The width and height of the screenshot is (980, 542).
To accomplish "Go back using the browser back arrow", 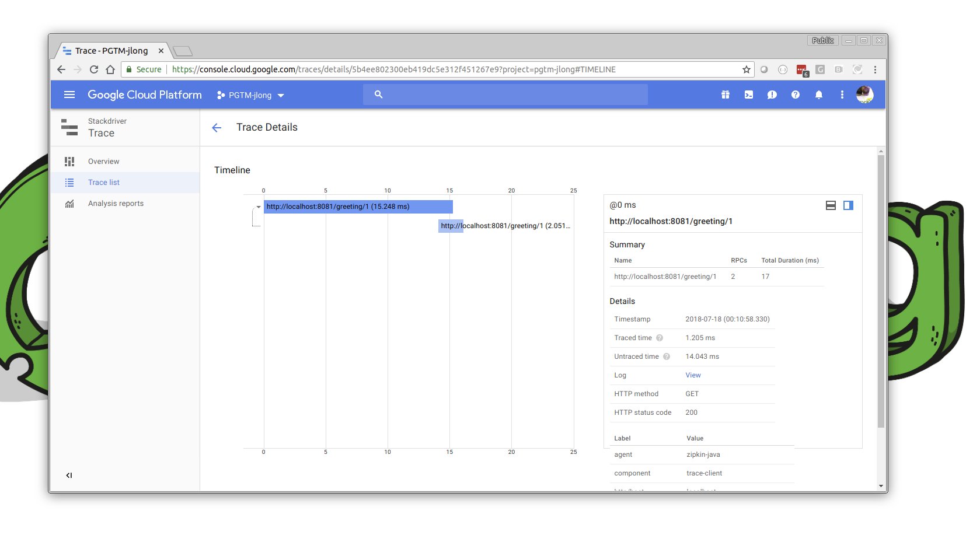I will 61,69.
